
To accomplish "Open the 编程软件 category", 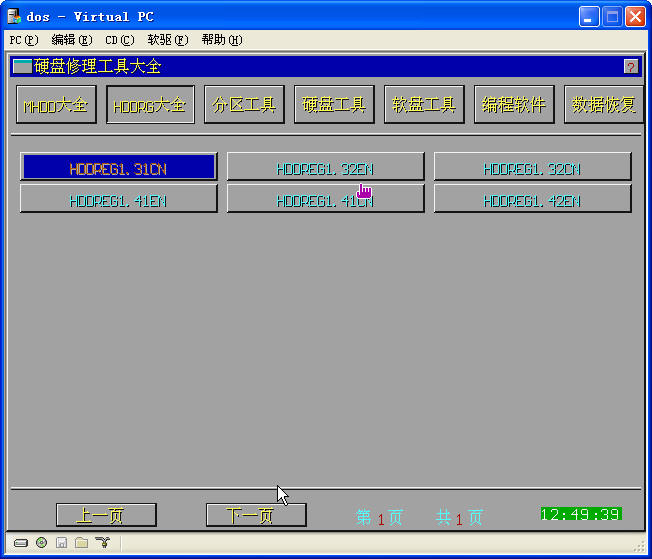I will pos(514,104).
